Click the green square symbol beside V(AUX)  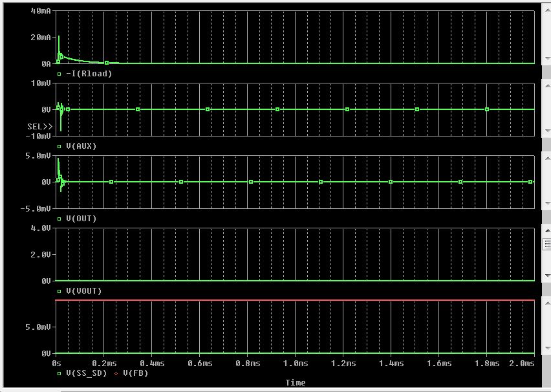pyautogui.click(x=59, y=146)
